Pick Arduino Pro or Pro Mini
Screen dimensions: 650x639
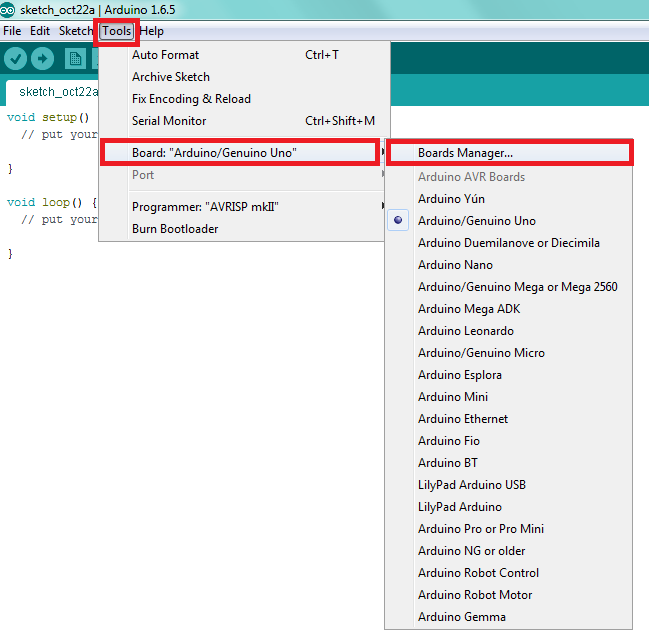coord(509,528)
